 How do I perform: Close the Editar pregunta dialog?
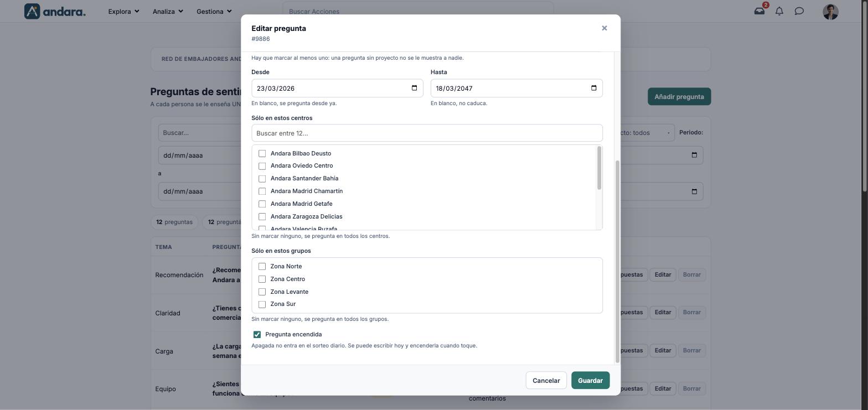click(604, 28)
